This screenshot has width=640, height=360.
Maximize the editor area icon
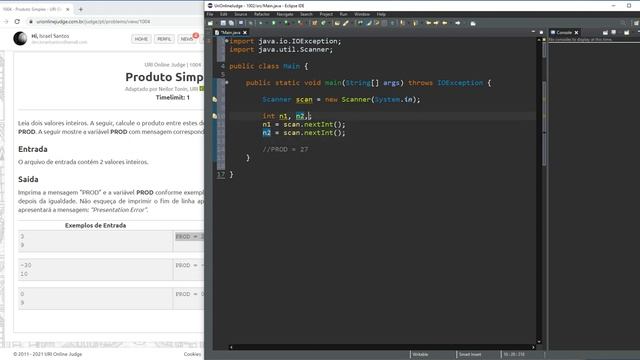541,32
